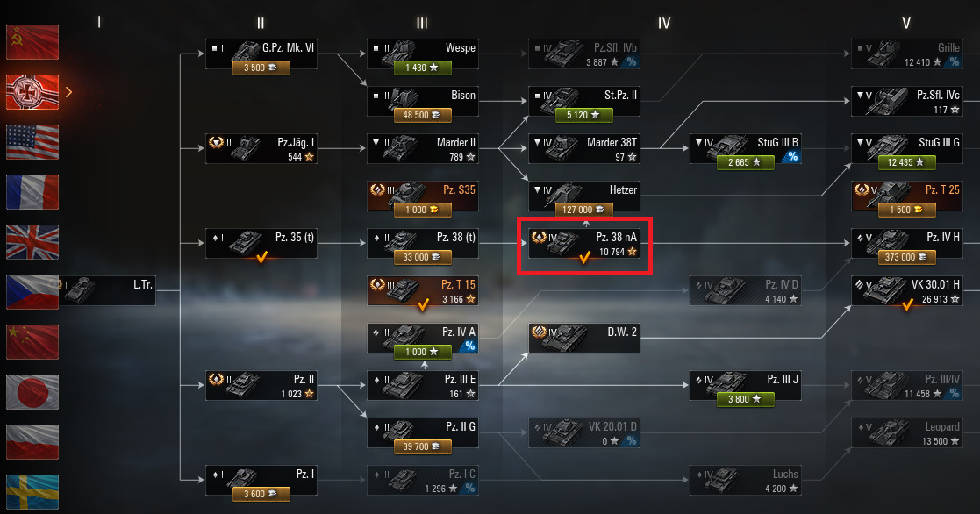980x514 pixels.
Task: Click the Pz. IV H 373 000 credits button
Action: (907, 257)
